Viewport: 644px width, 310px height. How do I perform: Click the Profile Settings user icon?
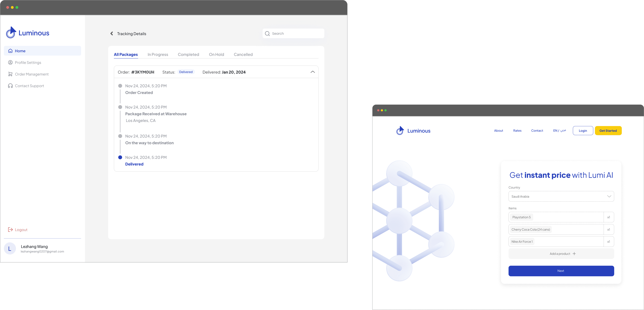click(10, 63)
